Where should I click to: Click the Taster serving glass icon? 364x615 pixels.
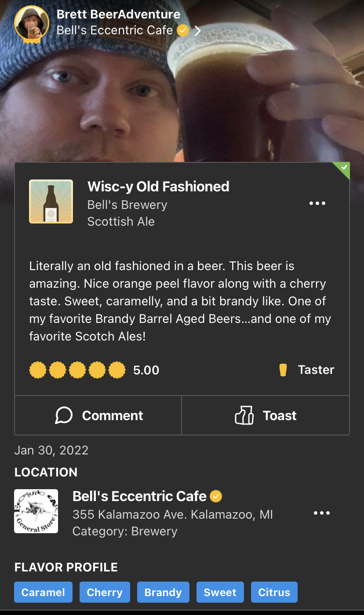(x=283, y=370)
